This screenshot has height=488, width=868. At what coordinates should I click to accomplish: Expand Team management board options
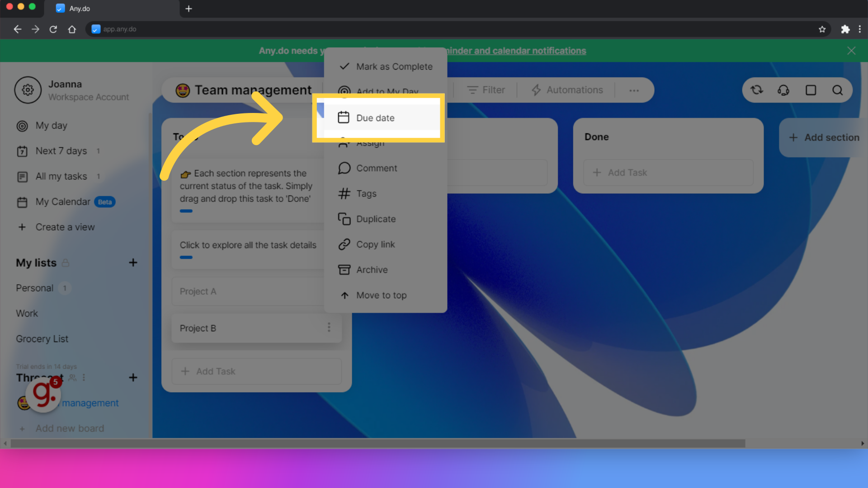[634, 90]
